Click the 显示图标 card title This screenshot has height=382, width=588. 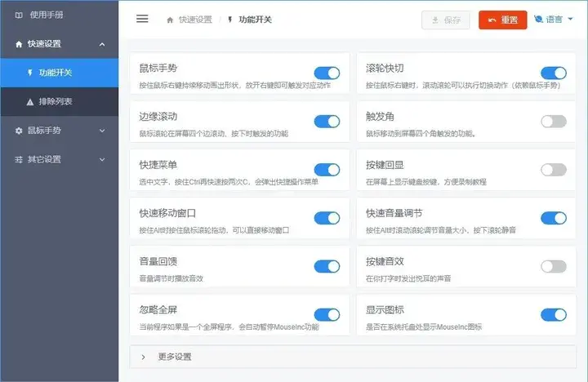point(385,310)
